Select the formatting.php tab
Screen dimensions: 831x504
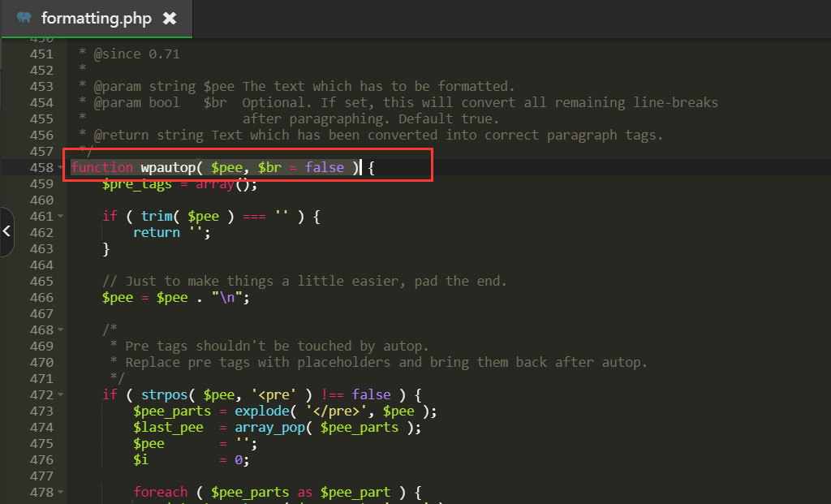click(96, 18)
